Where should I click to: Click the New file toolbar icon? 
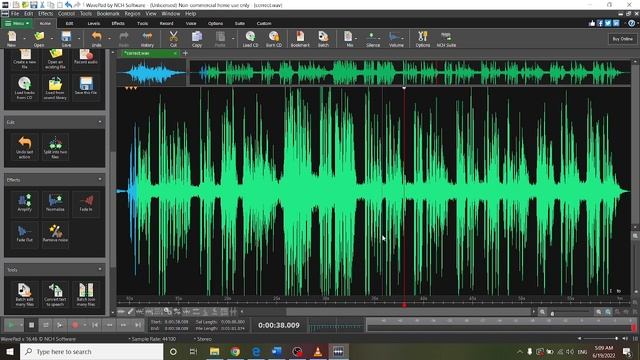[x=12, y=39]
